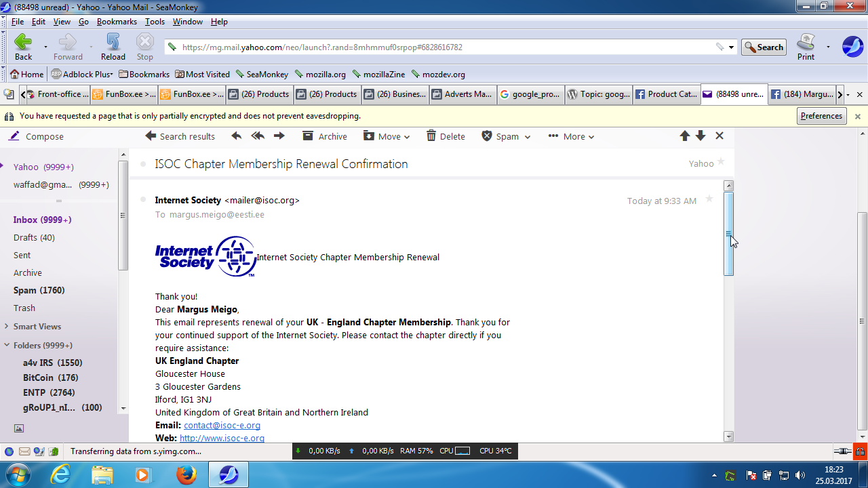868x488 pixels.
Task: Click the broken padlock security icon
Action: [x=860, y=451]
